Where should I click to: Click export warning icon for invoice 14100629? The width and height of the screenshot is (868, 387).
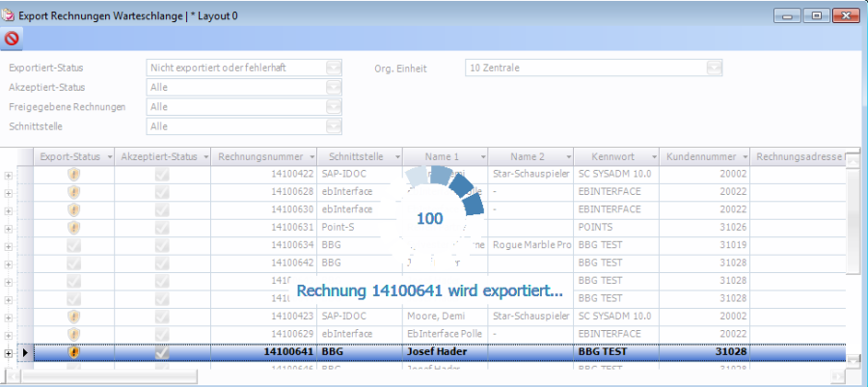pos(73,334)
